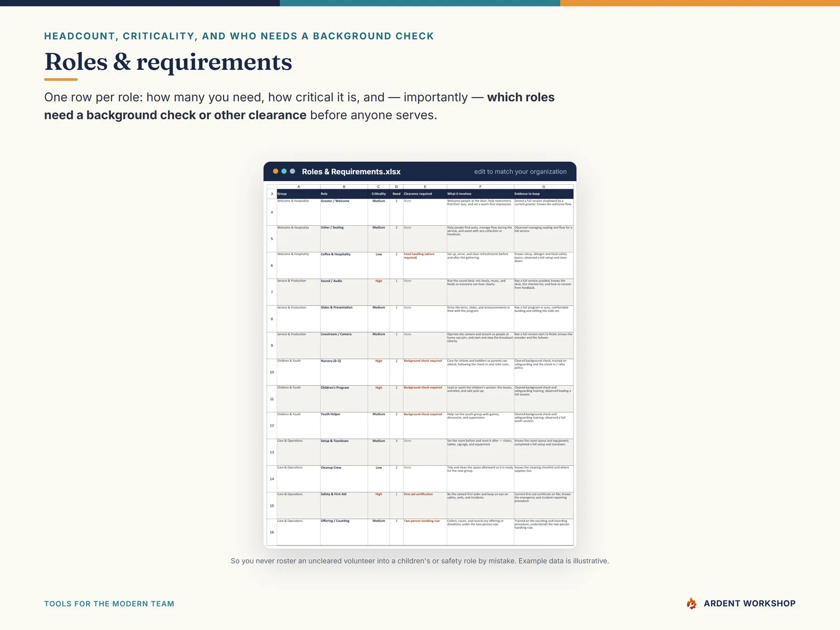Click the 'Need' header cell
This screenshot has width=840, height=630.
[x=396, y=194]
